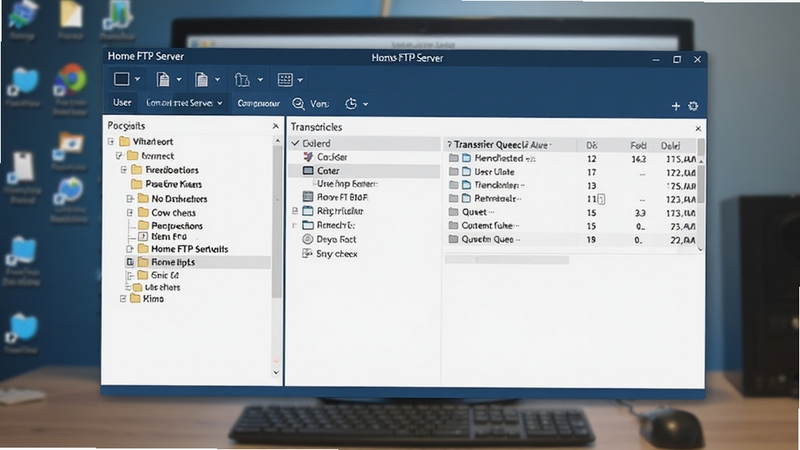Image resolution: width=800 pixels, height=450 pixels.
Task: Toggle the checkmark beside Exlerd
Action: [x=295, y=143]
